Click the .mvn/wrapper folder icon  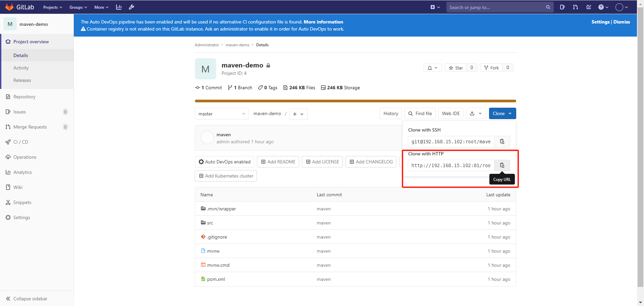[x=203, y=208]
